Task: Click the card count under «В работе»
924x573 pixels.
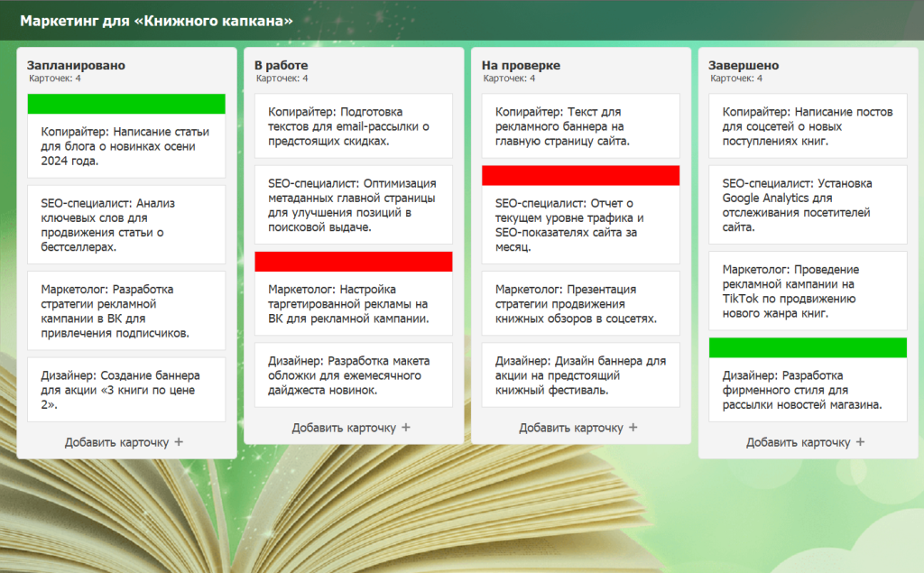Action: pyautogui.click(x=282, y=79)
